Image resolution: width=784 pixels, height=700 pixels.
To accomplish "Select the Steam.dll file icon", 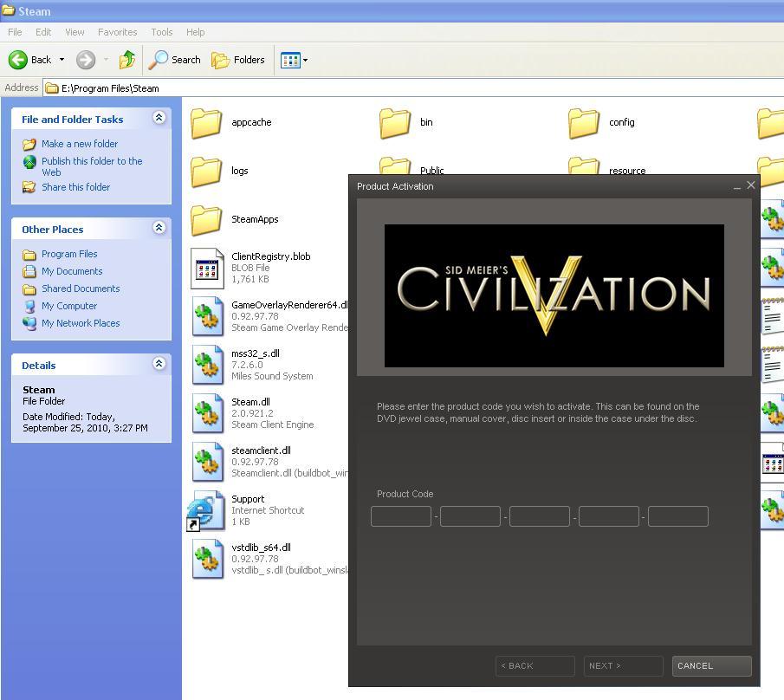I will click(x=207, y=413).
